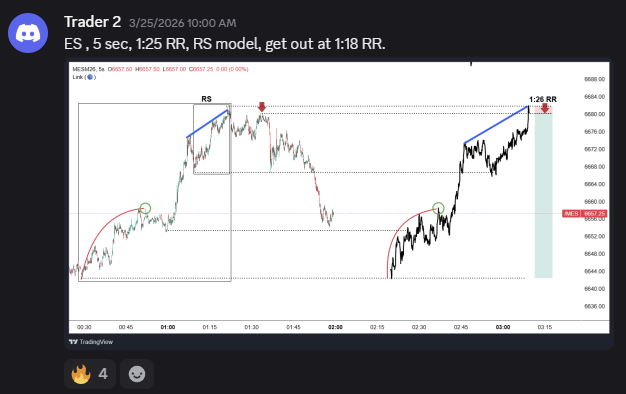This screenshot has width=626, height=394.
Task: Click the 1:26 RR label on the chart
Action: [543, 99]
